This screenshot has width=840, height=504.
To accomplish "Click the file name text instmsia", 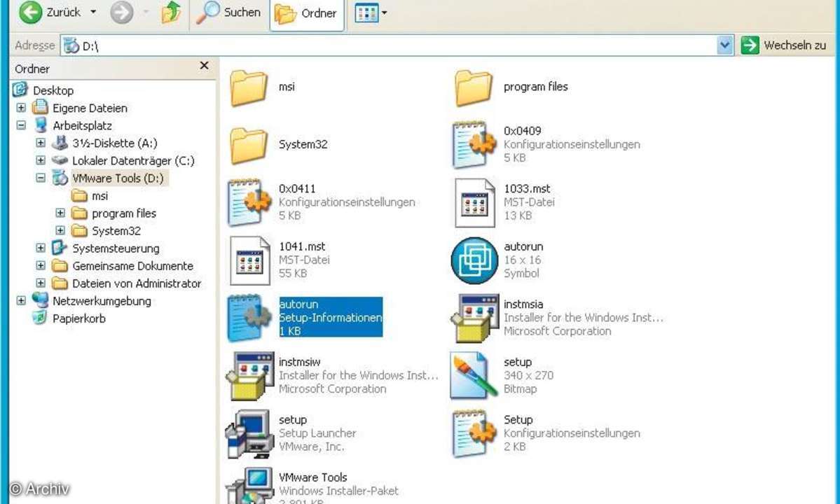I will pyautogui.click(x=523, y=304).
